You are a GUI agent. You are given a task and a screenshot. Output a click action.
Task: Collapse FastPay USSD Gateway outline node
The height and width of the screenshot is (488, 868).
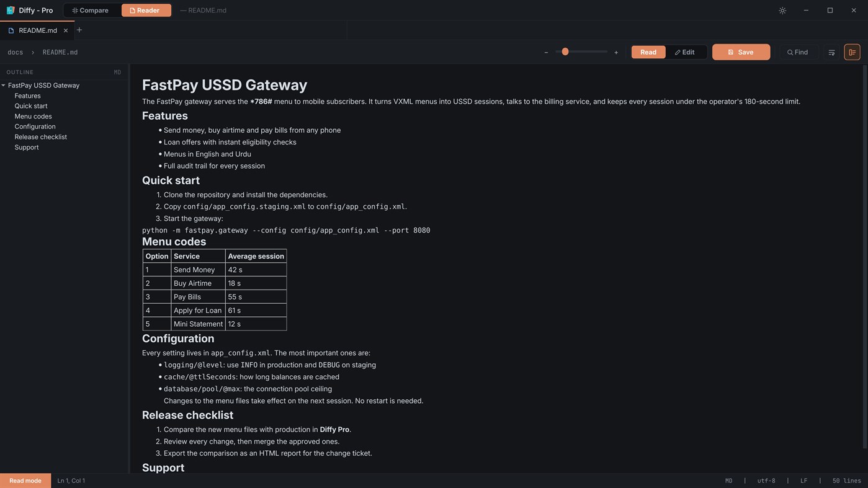(x=3, y=85)
